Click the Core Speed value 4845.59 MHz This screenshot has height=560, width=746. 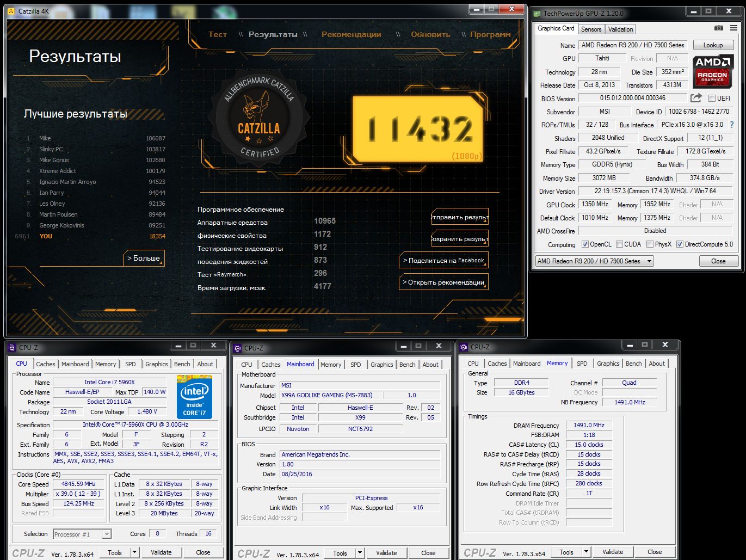click(x=79, y=484)
